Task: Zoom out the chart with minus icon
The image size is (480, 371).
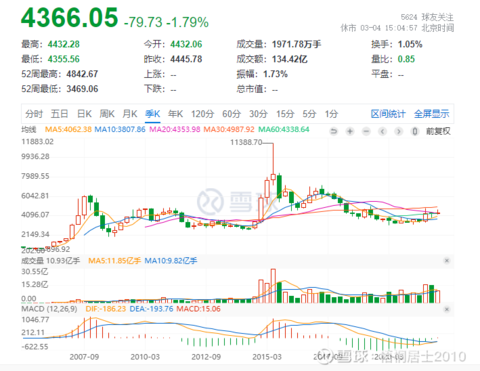Action: (366, 131)
